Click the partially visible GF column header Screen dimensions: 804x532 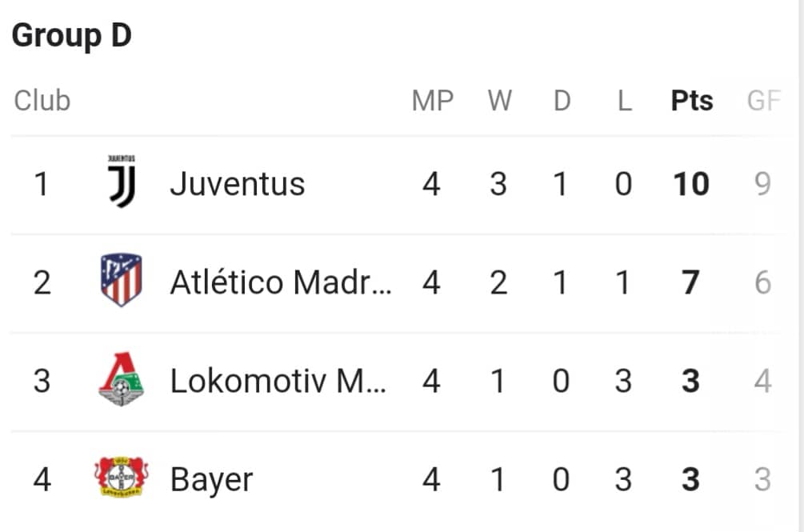click(764, 101)
